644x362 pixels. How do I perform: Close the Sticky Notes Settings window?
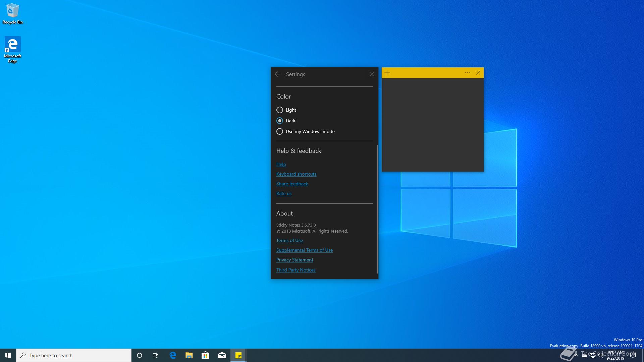click(371, 74)
